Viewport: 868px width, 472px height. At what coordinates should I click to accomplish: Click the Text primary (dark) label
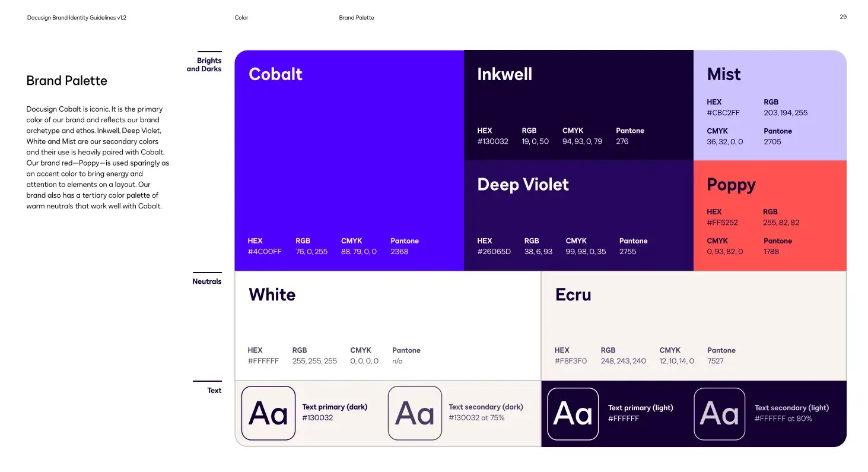335,407
